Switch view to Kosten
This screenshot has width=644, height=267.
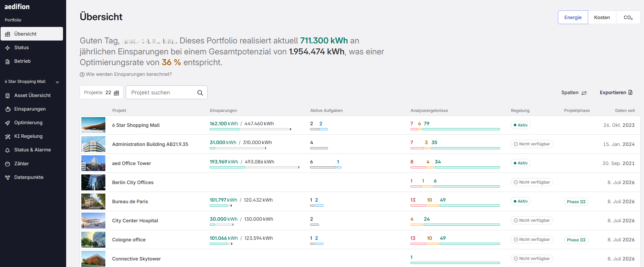pos(602,18)
